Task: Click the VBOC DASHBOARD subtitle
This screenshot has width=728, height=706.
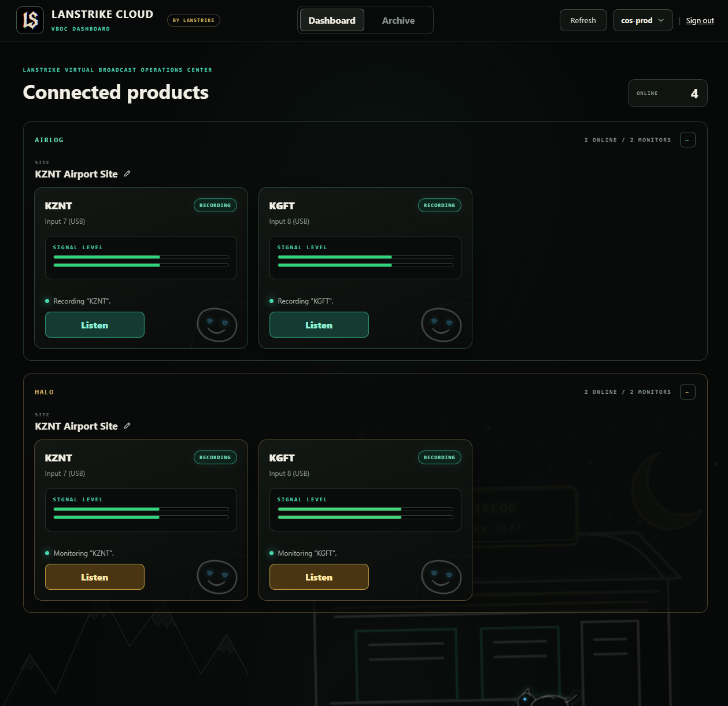Action: click(x=80, y=29)
